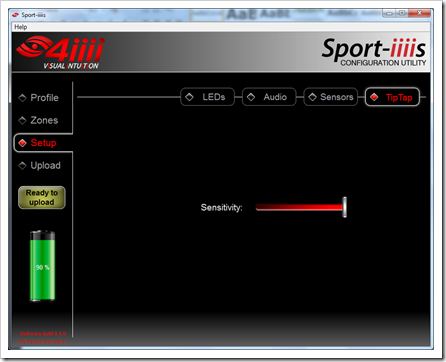Select the TipTap tab
Viewport: 446px width, 362px height.
(392, 97)
